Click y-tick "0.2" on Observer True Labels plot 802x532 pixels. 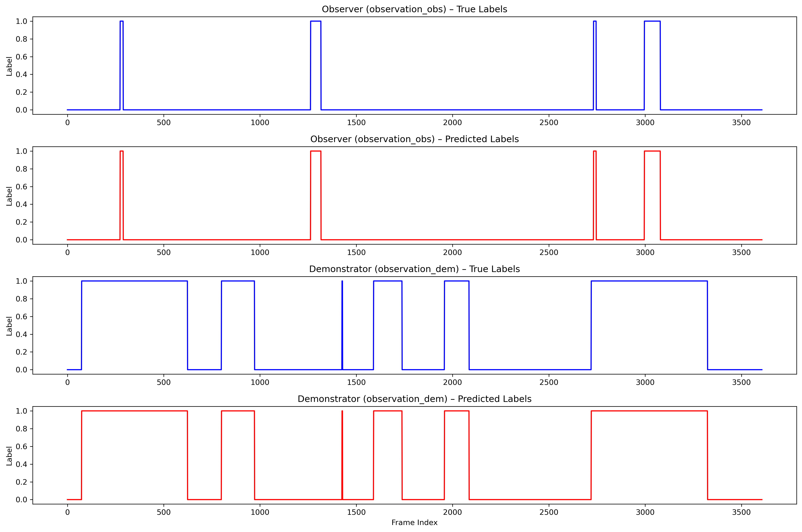[21, 92]
